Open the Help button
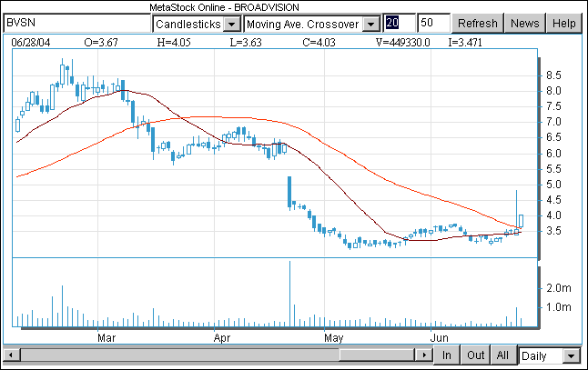The height and width of the screenshot is (370, 588). pyautogui.click(x=564, y=24)
